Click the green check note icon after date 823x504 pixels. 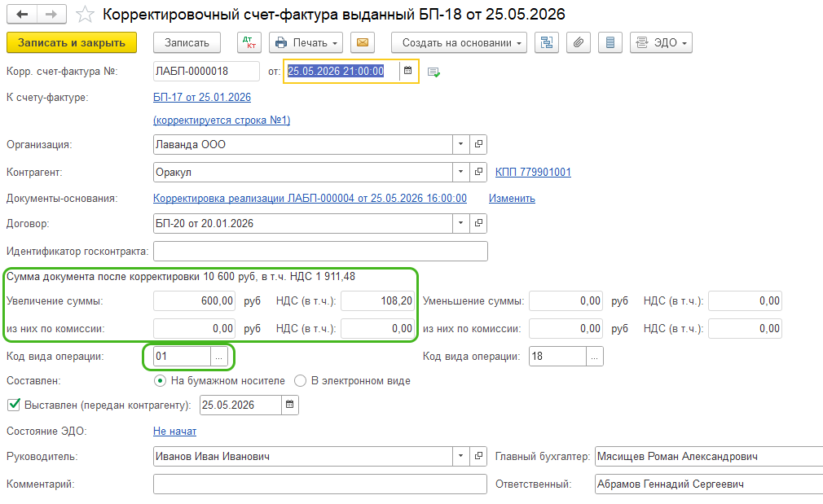[434, 72]
